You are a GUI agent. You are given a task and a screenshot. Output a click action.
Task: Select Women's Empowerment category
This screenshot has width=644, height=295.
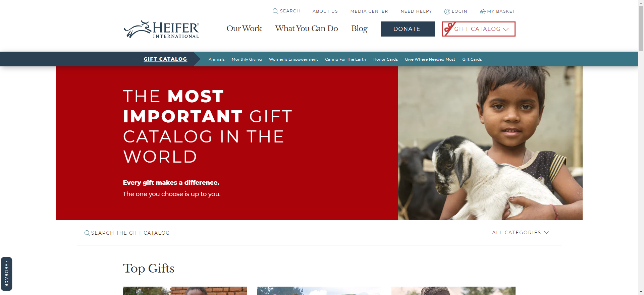(x=293, y=59)
